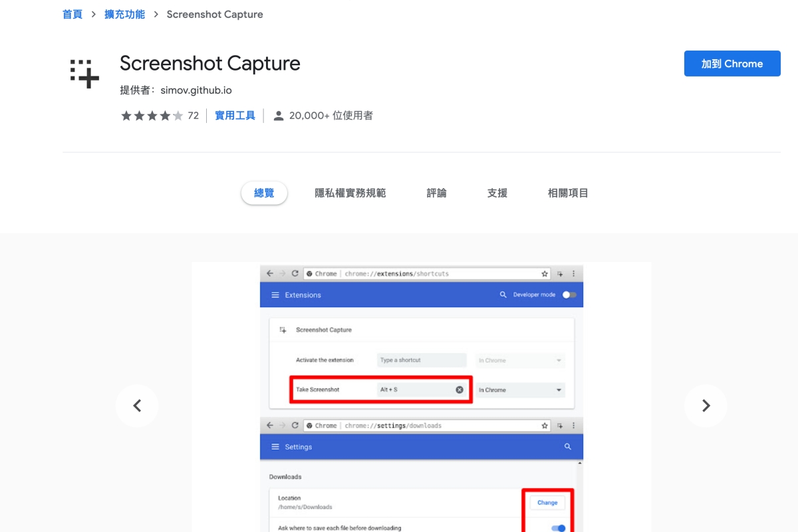Advance the carousel with the right arrow

click(706, 406)
